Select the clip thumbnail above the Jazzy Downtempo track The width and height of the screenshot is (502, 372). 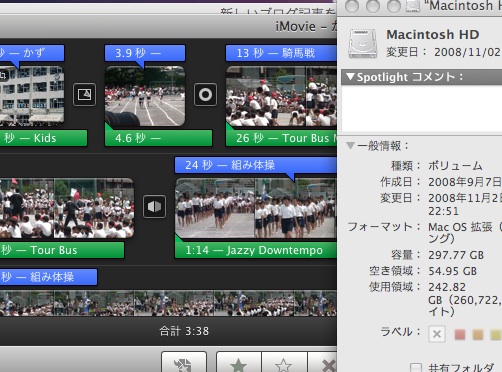click(x=256, y=208)
